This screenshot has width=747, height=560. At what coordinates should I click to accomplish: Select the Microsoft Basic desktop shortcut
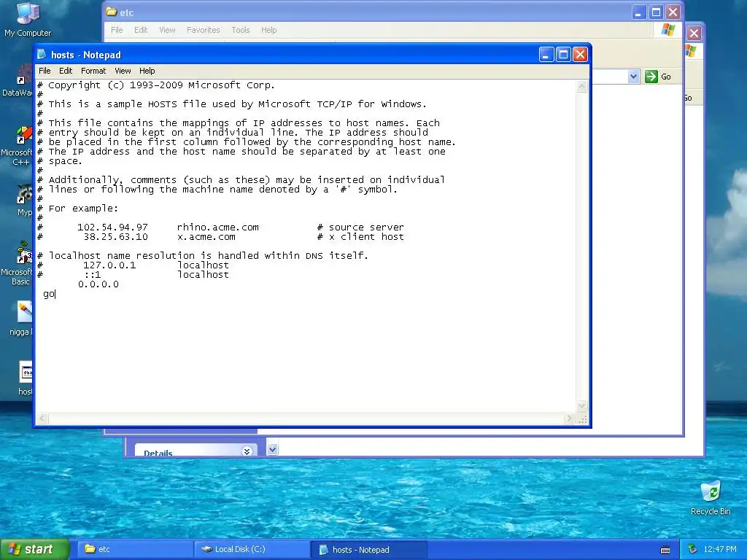click(17, 264)
